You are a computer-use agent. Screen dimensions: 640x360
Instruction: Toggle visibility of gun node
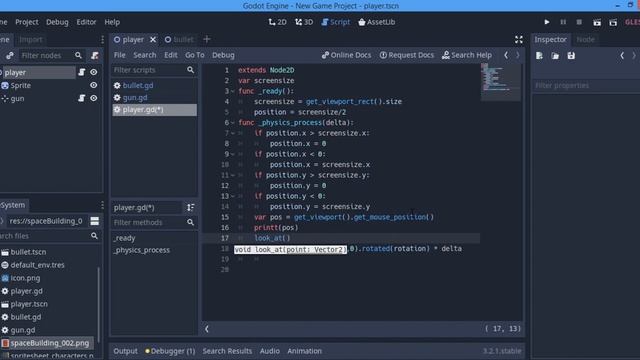tap(94, 98)
